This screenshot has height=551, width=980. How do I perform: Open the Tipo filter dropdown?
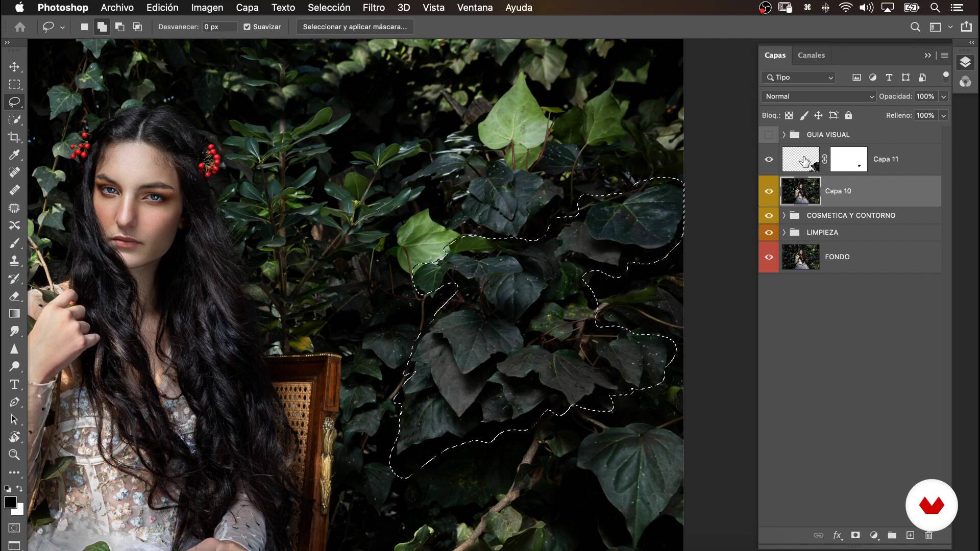coord(798,78)
